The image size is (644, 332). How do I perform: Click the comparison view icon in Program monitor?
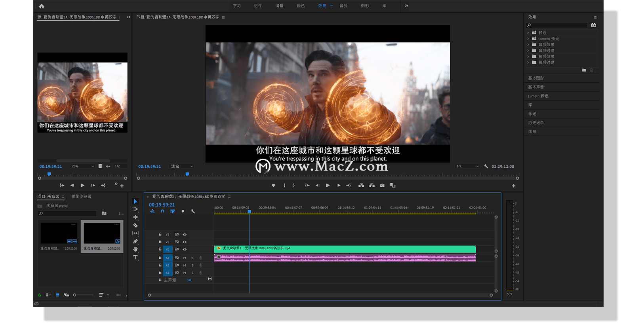pyautogui.click(x=392, y=185)
